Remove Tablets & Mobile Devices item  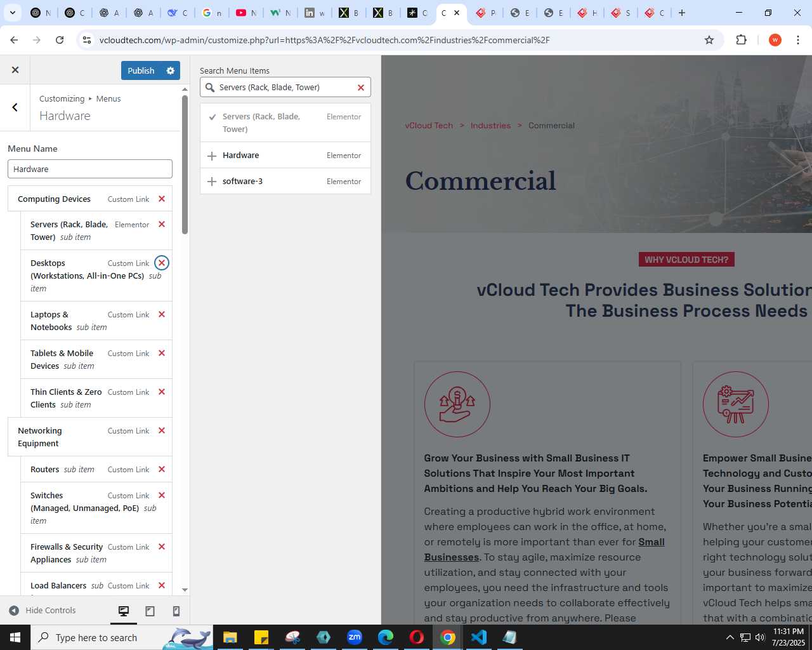tap(162, 354)
